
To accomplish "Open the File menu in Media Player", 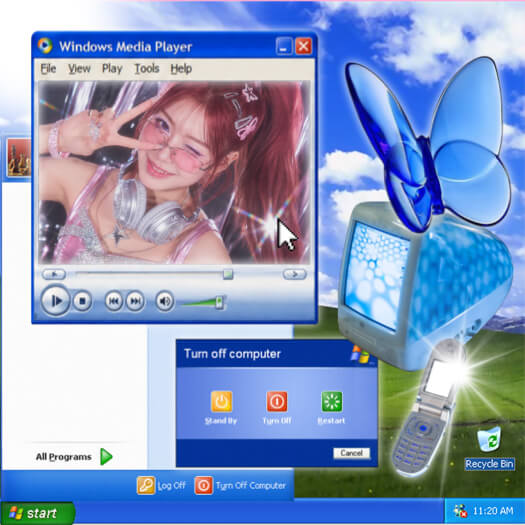I will [48, 69].
